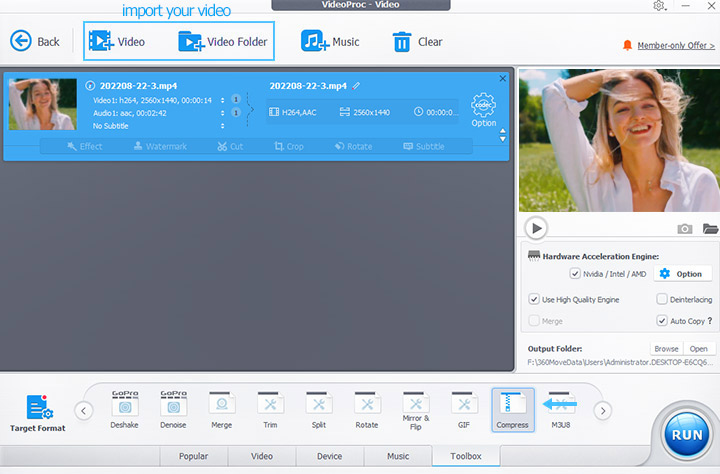Image resolution: width=720 pixels, height=474 pixels.
Task: Remove the 202208-22-3.mp4 item
Action: tap(503, 79)
